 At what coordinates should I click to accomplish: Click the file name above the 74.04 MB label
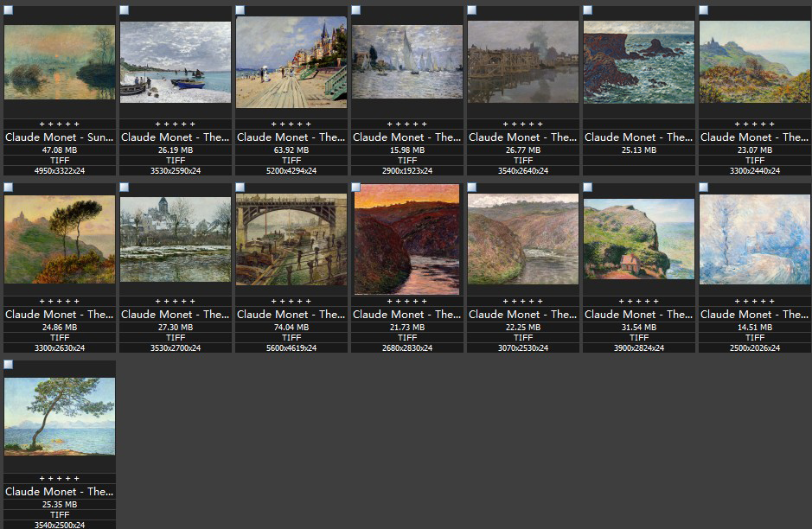291,314
